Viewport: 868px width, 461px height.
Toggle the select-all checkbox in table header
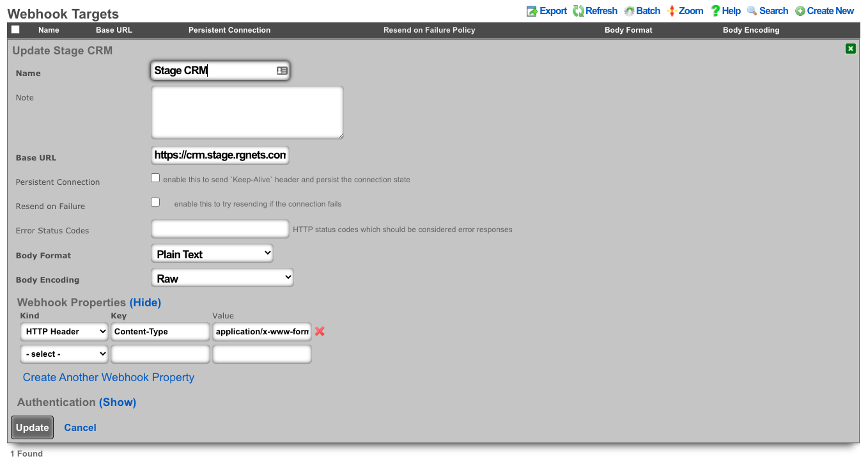pos(15,29)
